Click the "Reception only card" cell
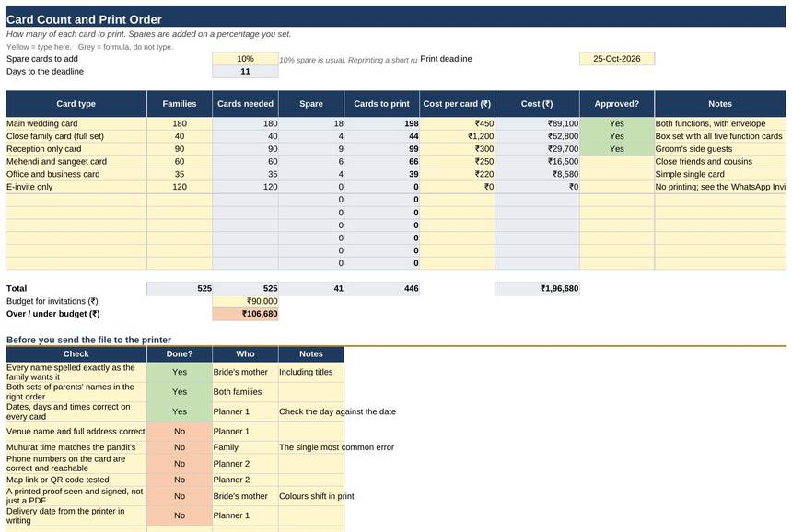 coord(76,149)
